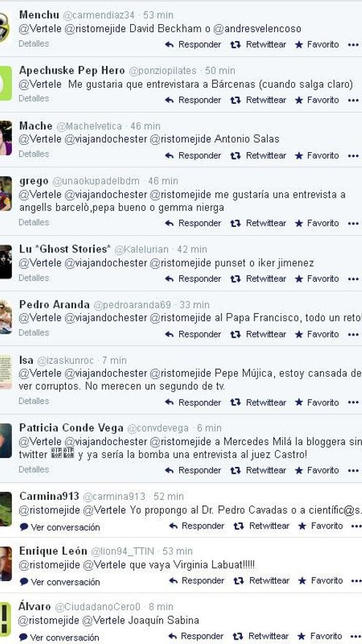Click the @viajandochester mention in Isa's tweet
362x644 pixels.
(x=105, y=373)
